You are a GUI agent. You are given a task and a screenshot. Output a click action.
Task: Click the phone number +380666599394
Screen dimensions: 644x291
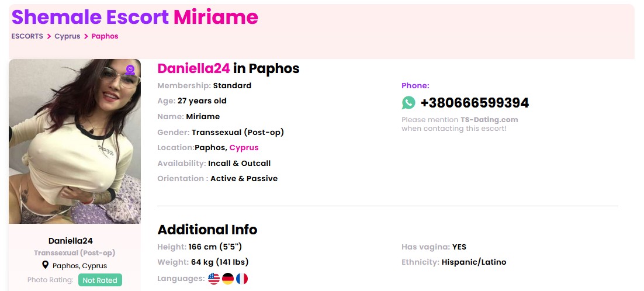[x=475, y=103]
